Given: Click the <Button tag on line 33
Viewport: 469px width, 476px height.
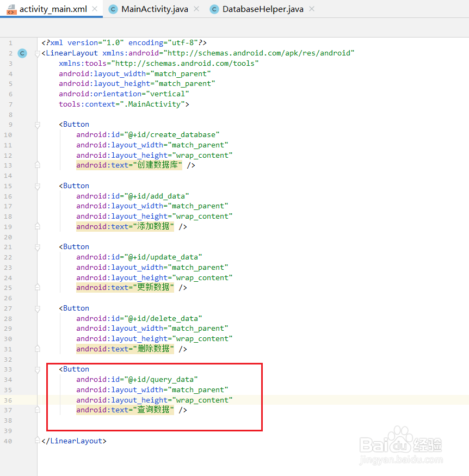Looking at the screenshot, I should [74, 369].
